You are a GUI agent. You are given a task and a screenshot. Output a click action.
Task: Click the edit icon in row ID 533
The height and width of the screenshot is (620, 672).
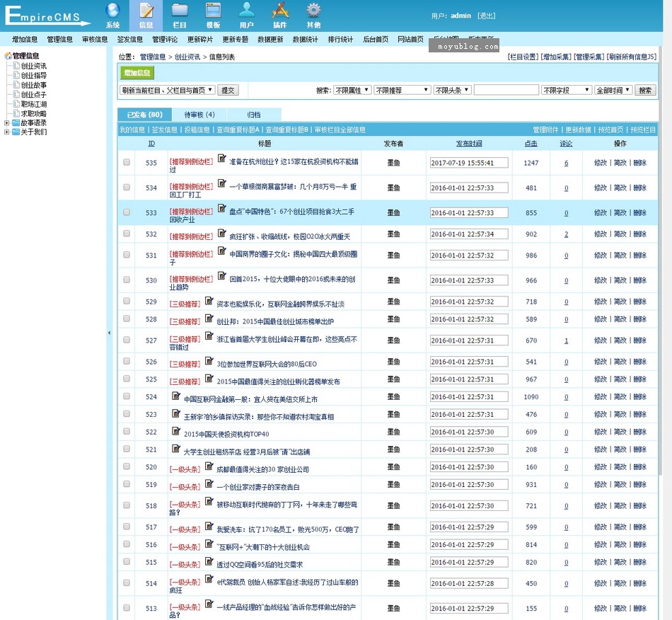(x=221, y=208)
